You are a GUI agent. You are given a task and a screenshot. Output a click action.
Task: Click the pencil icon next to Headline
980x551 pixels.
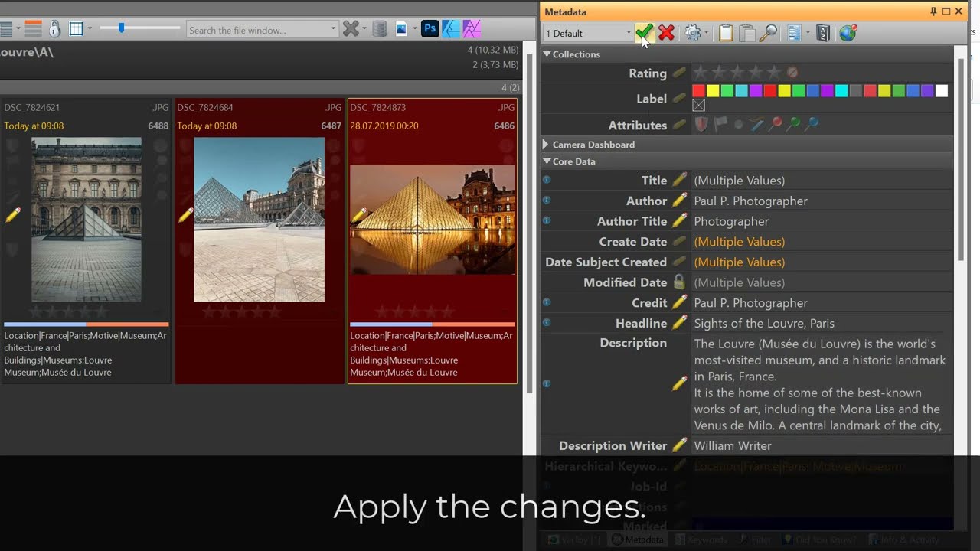[x=679, y=323]
